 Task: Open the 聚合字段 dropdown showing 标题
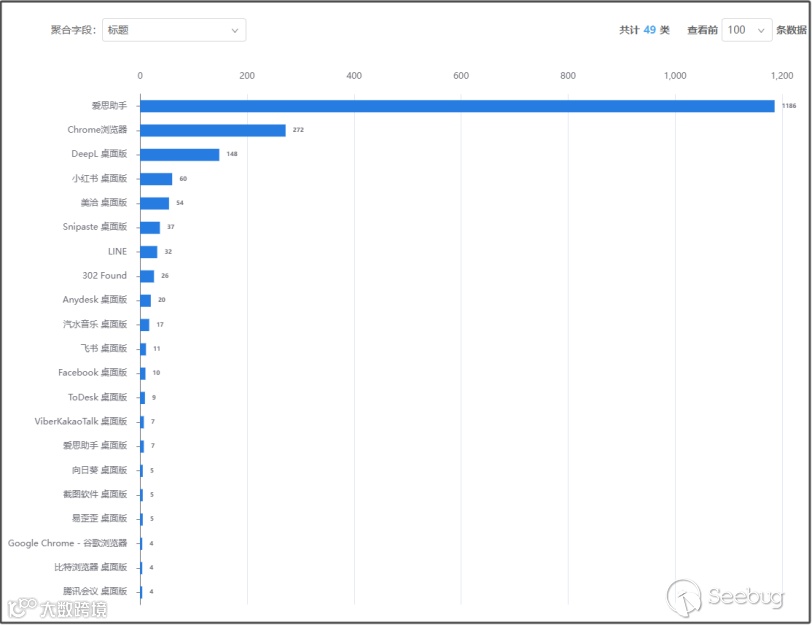[x=174, y=30]
